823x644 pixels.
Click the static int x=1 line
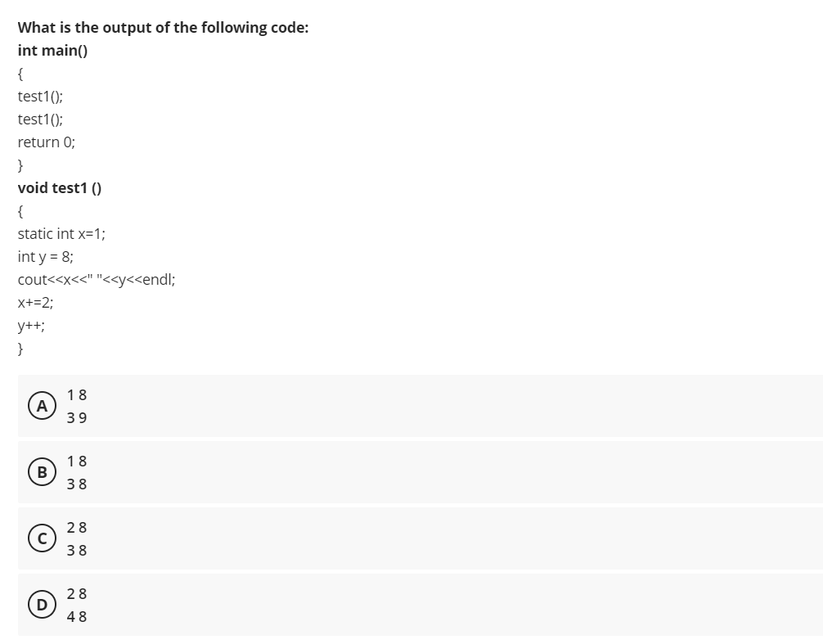(x=64, y=233)
